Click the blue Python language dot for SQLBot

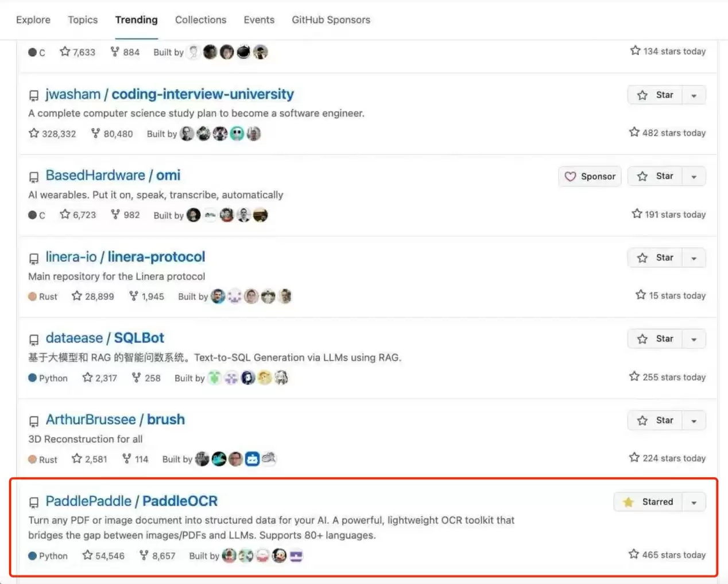[33, 378]
